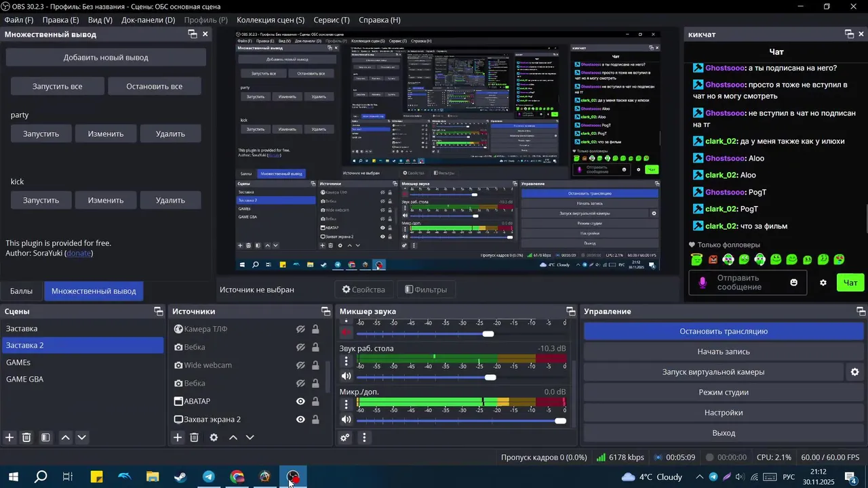
Task: Float the Управление dock panel
Action: (x=861, y=312)
